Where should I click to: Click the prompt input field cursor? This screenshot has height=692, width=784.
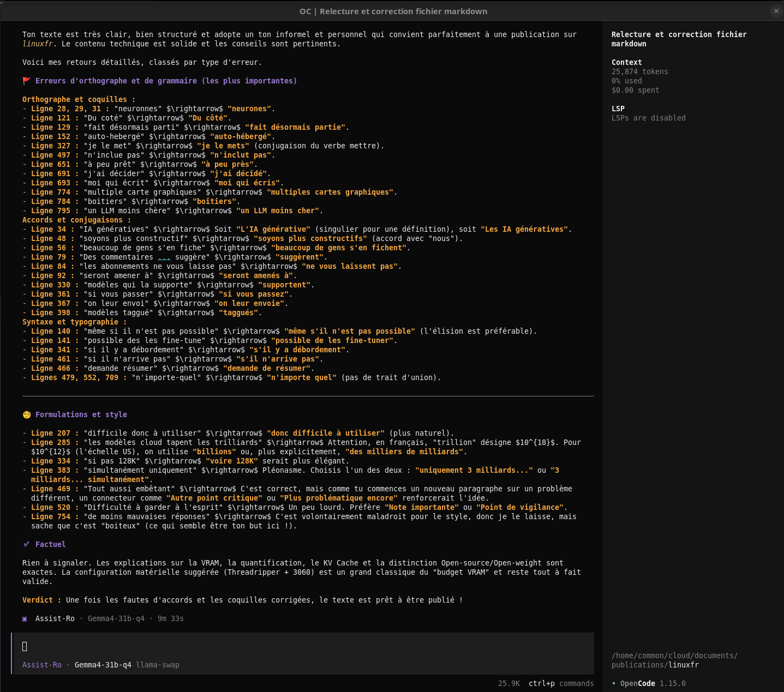click(x=25, y=647)
